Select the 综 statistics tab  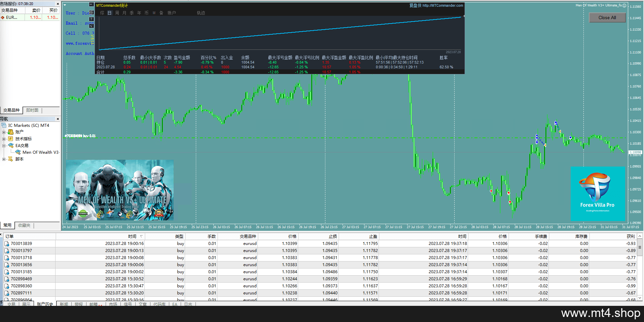click(102, 13)
